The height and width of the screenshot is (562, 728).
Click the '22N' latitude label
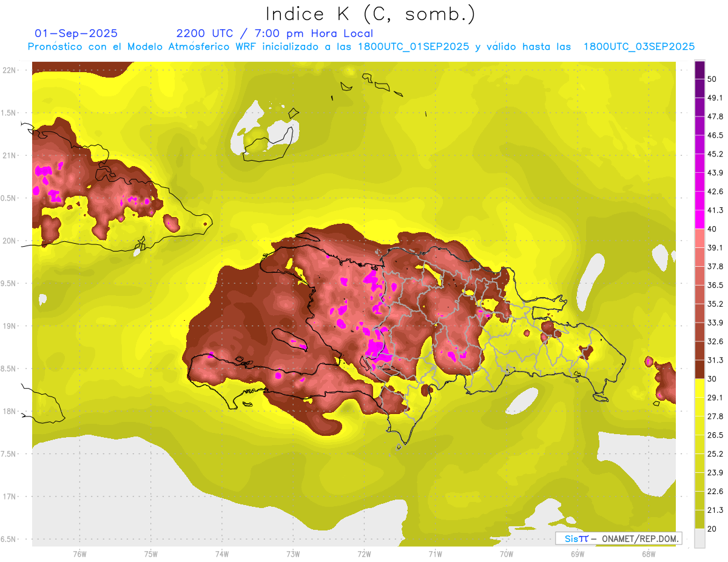point(9,70)
